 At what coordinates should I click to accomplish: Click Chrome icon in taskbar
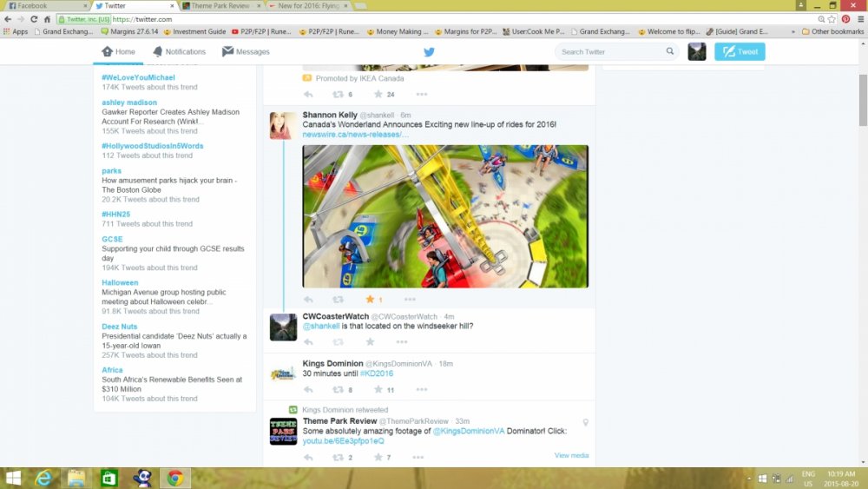tap(175, 478)
